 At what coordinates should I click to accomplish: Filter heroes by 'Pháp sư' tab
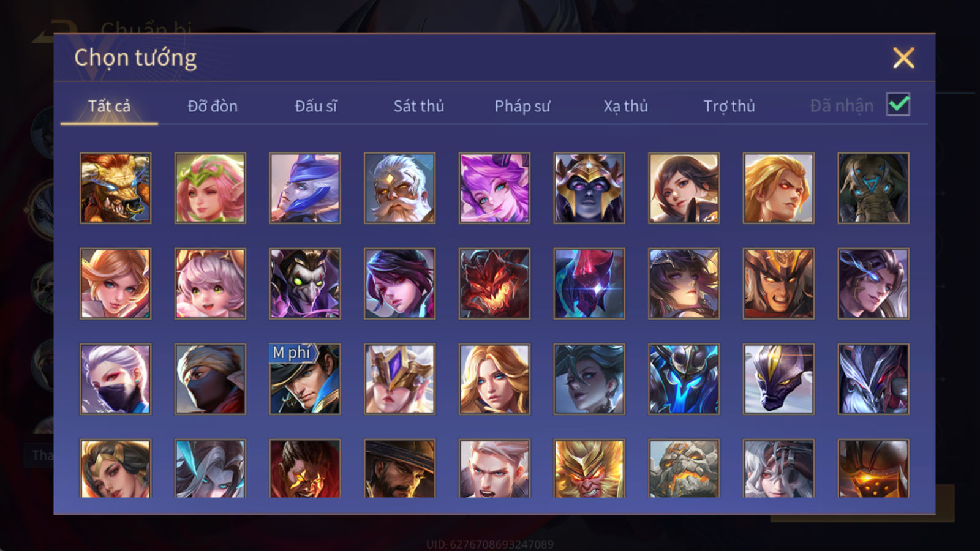522,107
